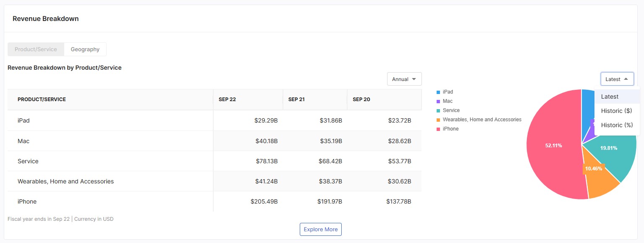The width and height of the screenshot is (644, 243).
Task: Click the Service teal legend swatch
Action: coord(438,110)
